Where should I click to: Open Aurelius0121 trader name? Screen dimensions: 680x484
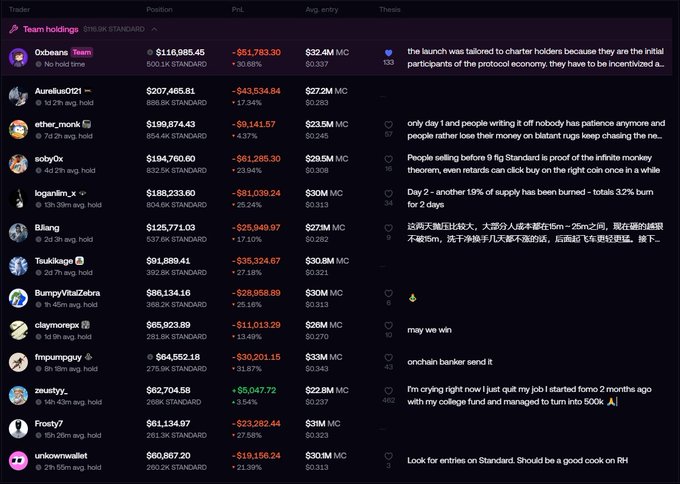click(58, 91)
